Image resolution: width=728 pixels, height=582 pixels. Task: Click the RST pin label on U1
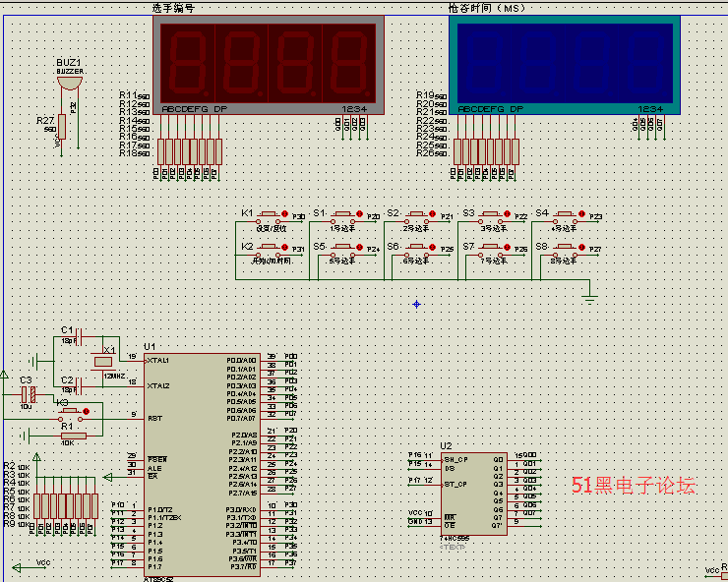coord(155,418)
